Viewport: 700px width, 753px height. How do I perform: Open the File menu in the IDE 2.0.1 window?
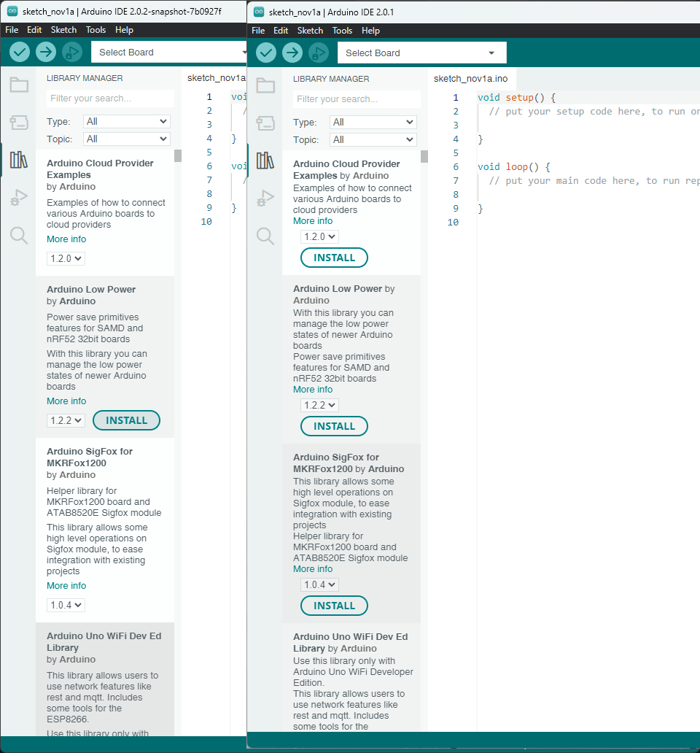258,30
